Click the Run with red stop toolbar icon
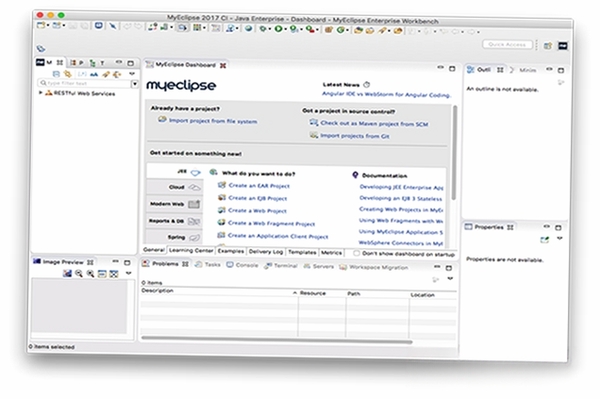This screenshot has height=399, width=600. pyautogui.click(x=310, y=29)
